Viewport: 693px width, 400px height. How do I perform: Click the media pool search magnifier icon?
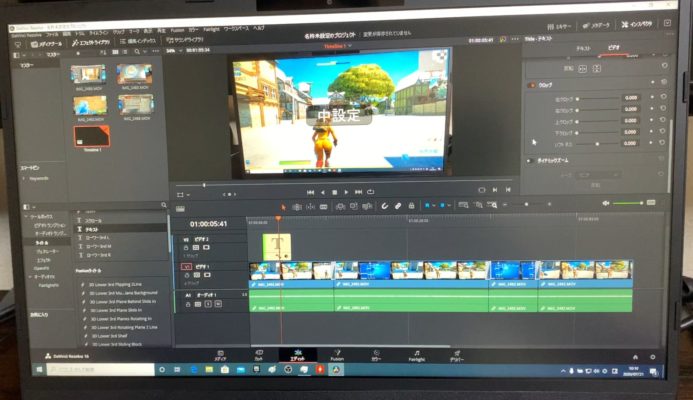137,52
